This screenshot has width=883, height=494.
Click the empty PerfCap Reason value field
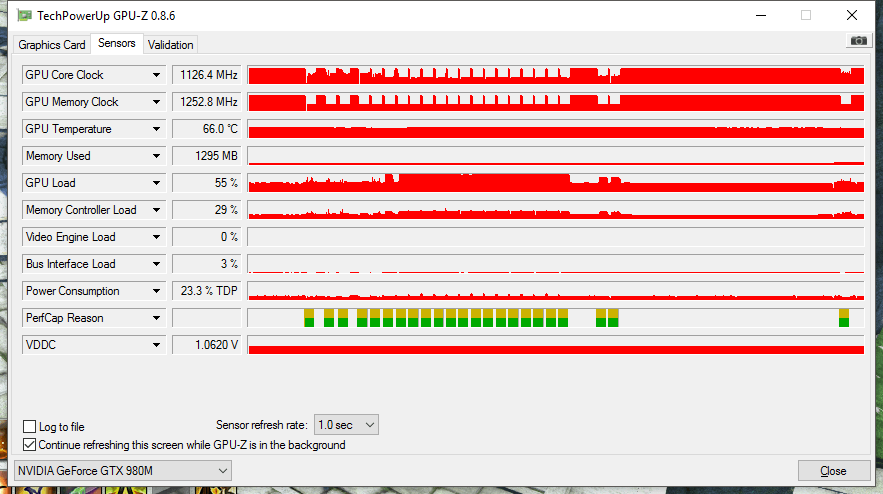(207, 318)
